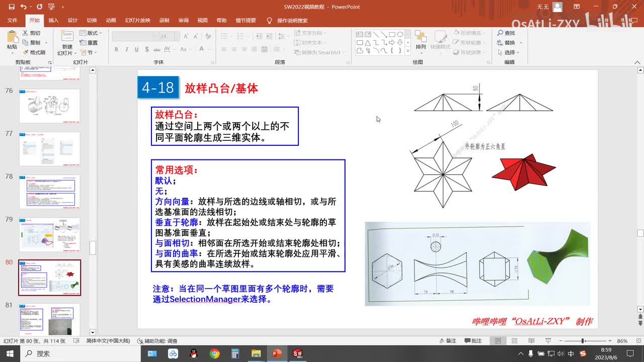Screen dimensions: 644x362
Task: Click the zoom percentage 86%
Action: (622, 341)
